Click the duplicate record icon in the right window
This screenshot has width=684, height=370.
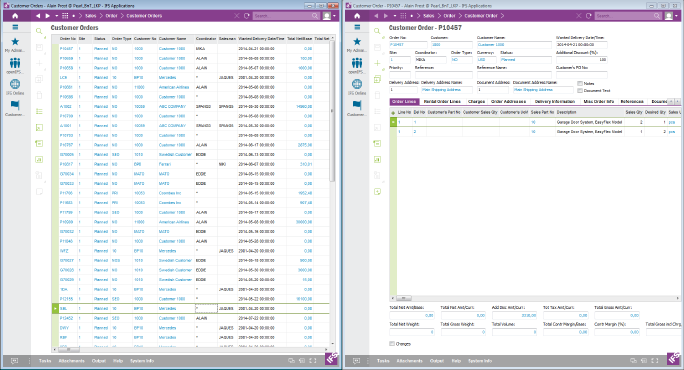[x=377, y=79]
